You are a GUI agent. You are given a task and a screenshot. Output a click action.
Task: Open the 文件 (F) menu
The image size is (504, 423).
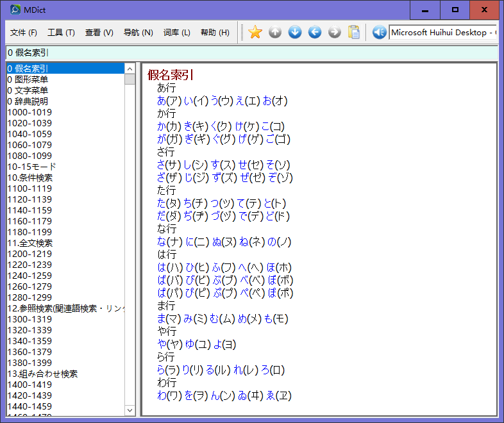[x=24, y=33]
